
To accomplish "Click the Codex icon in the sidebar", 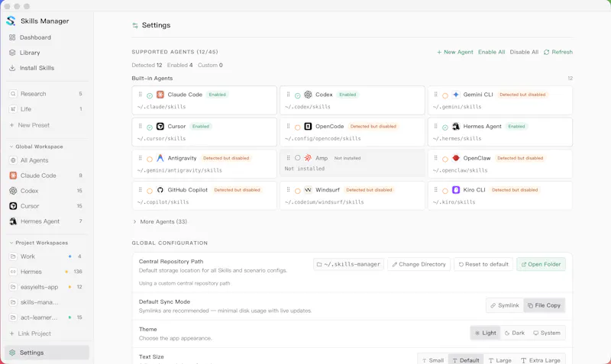I will coord(13,191).
